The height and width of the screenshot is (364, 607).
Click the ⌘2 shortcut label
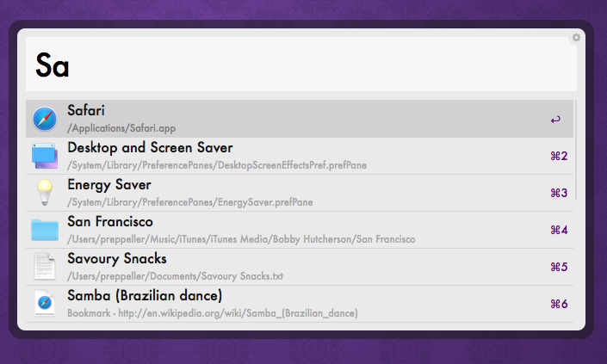coord(558,157)
